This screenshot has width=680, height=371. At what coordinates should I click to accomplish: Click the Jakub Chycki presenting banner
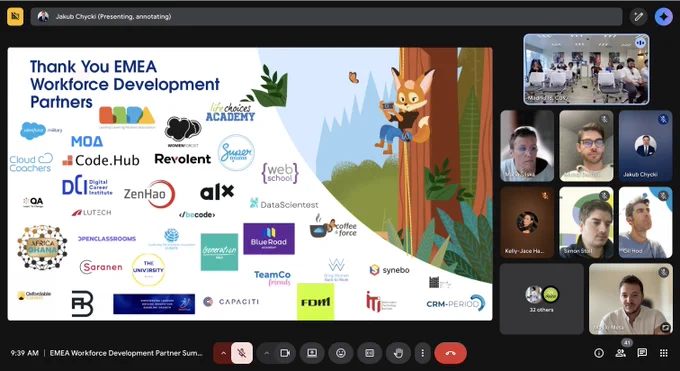pyautogui.click(x=327, y=16)
